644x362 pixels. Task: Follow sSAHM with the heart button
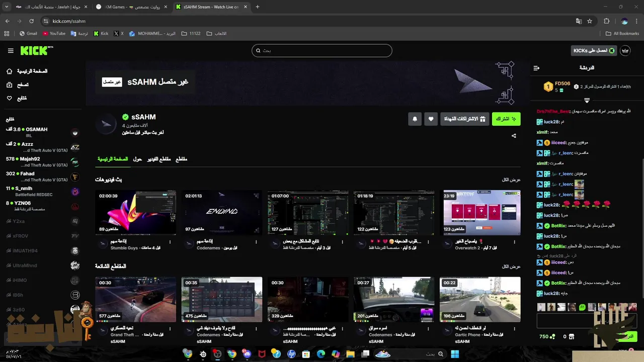tap(431, 119)
